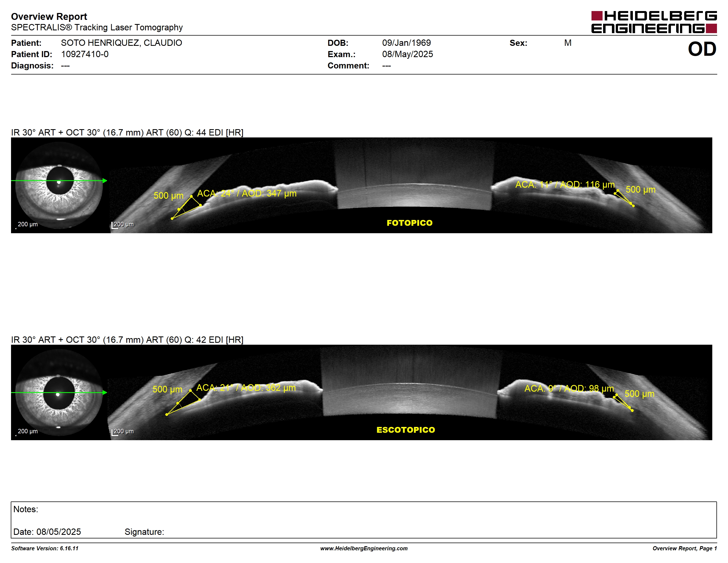Click the left 500 µm label in photopic scan

click(168, 195)
